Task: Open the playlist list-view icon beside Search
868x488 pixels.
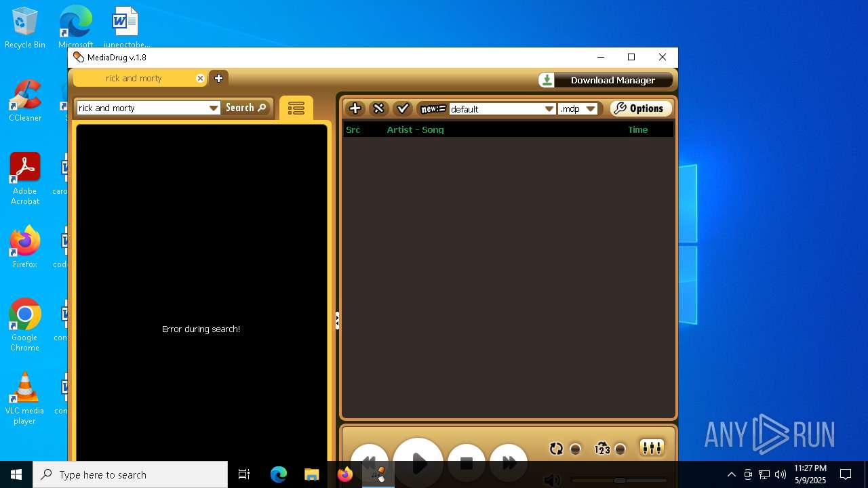Action: 296,108
